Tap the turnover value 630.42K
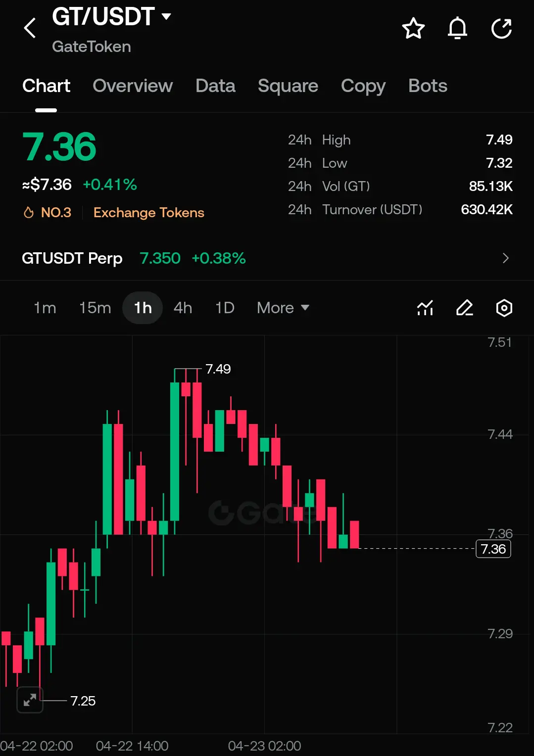Image resolution: width=534 pixels, height=756 pixels. tap(486, 209)
